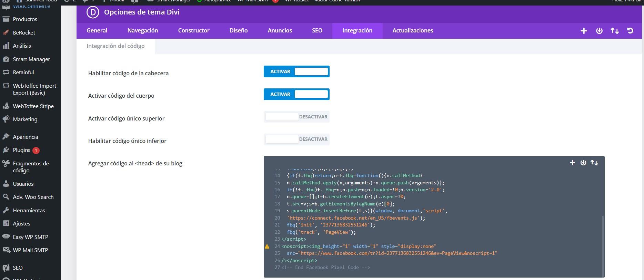Image resolution: width=644 pixels, height=280 pixels.
Task: Open Plugins plug icon
Action: (x=6, y=150)
